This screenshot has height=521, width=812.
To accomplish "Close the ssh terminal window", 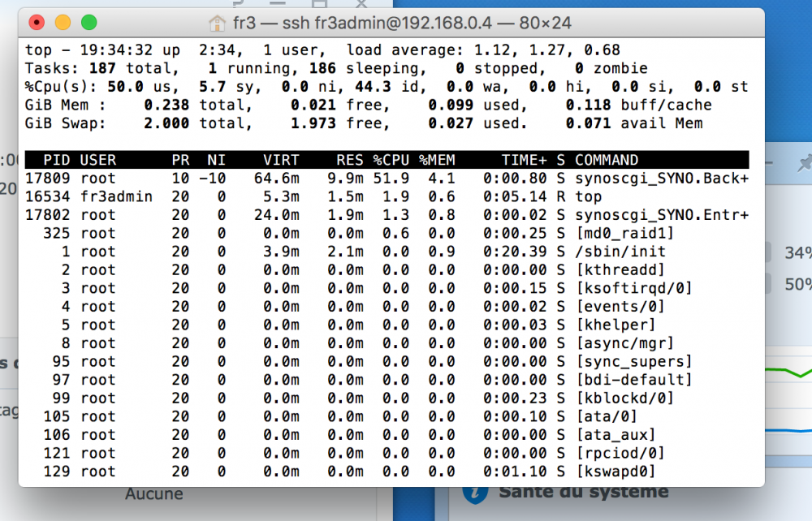I will pyautogui.click(x=37, y=22).
